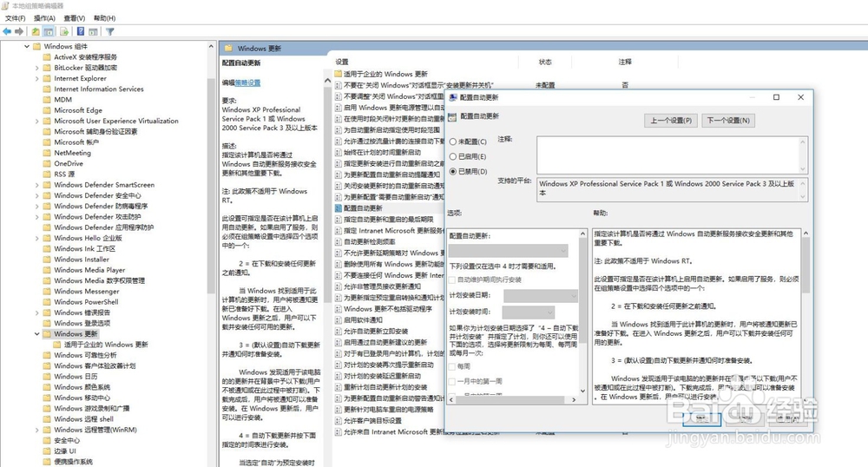
Task: Click the policy icon next to 启用软件通知
Action: (339, 319)
